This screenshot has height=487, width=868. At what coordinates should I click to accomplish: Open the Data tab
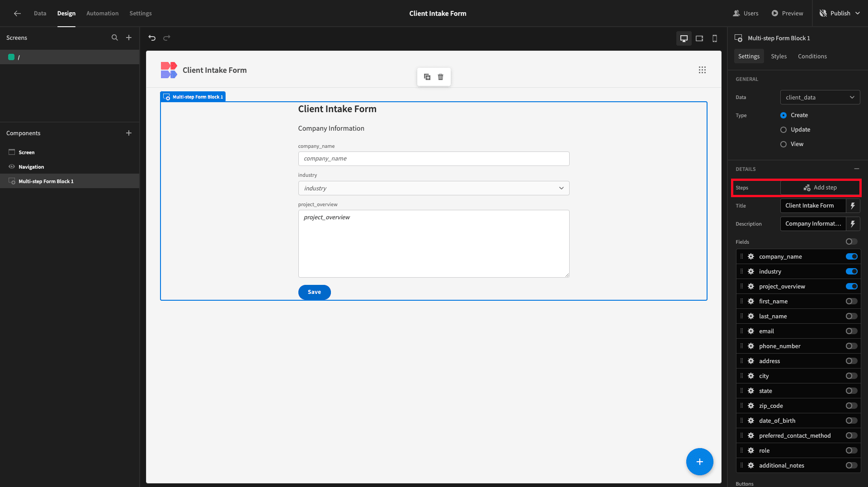(x=40, y=13)
